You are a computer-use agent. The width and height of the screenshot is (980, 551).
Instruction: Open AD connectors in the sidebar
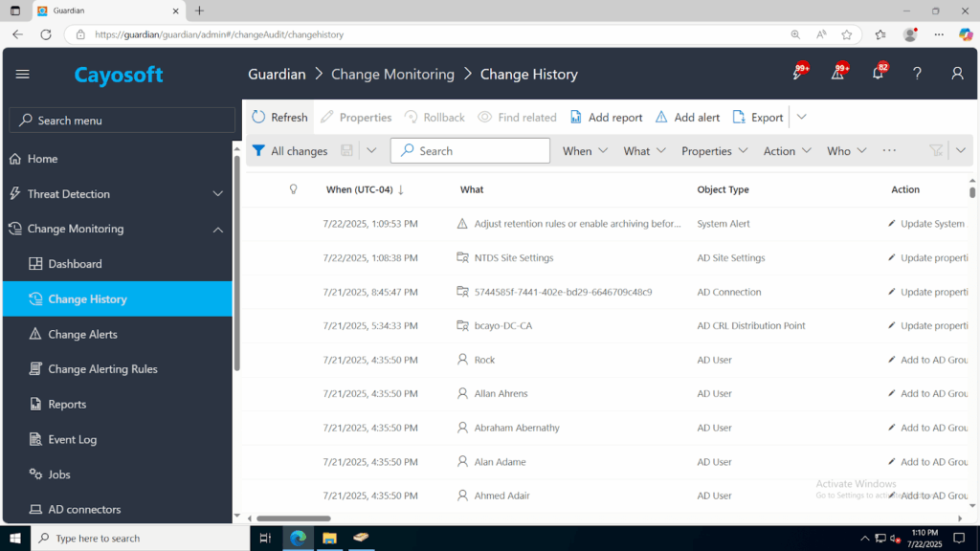[118, 509]
